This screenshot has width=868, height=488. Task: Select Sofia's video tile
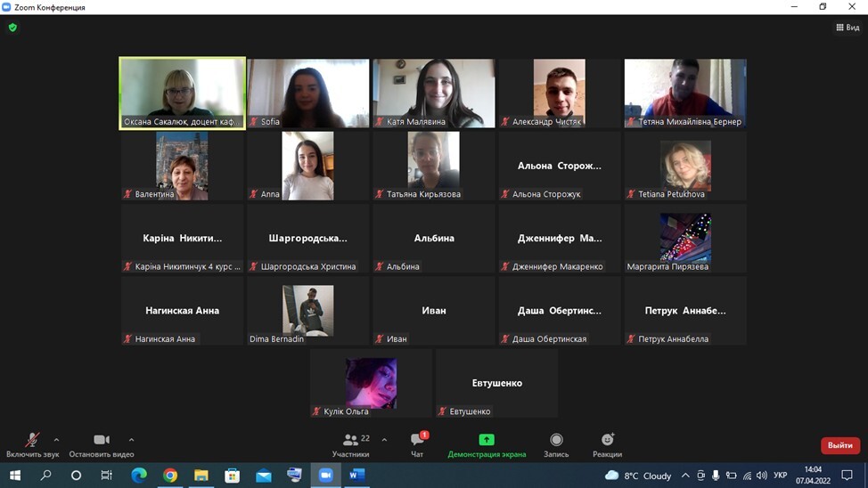307,94
